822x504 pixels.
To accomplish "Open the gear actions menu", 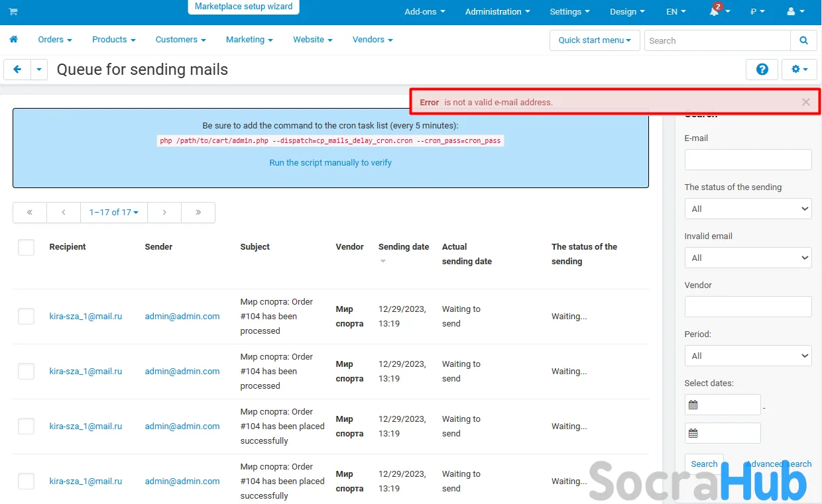I will [800, 70].
